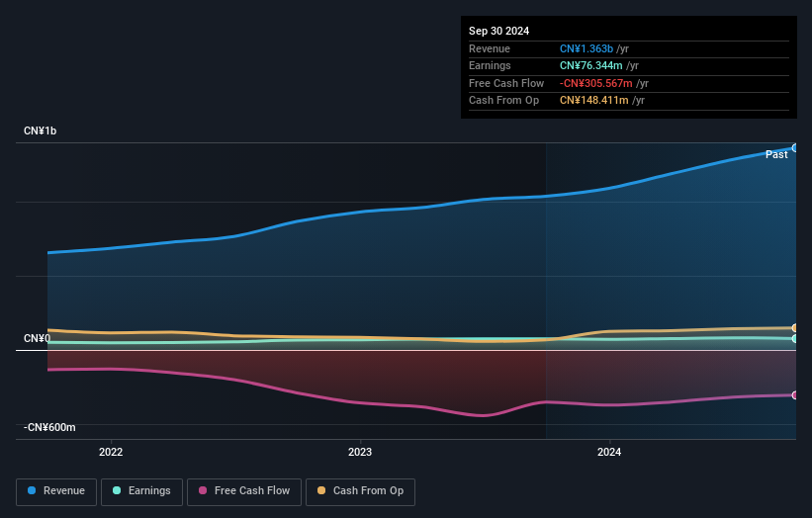The width and height of the screenshot is (812, 518).
Task: Toggle the Cash From Op legend button
Action: point(360,491)
